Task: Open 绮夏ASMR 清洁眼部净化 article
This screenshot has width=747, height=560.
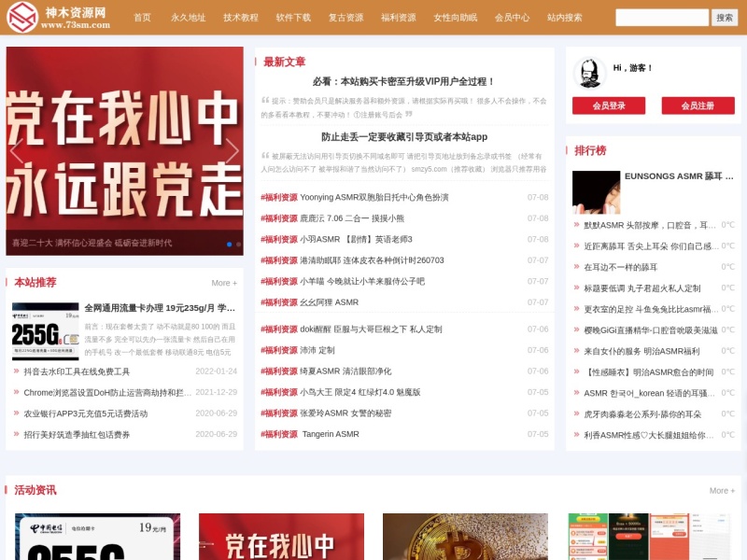Action: [x=345, y=371]
